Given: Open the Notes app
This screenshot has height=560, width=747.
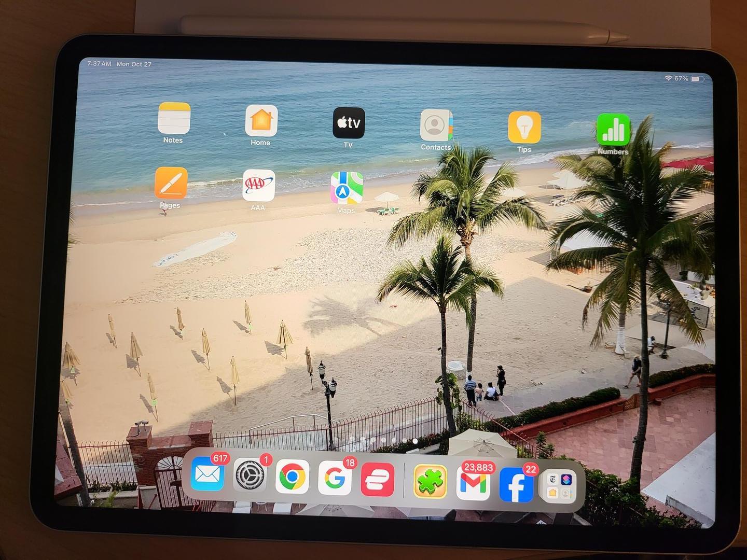Looking at the screenshot, I should pos(174,119).
